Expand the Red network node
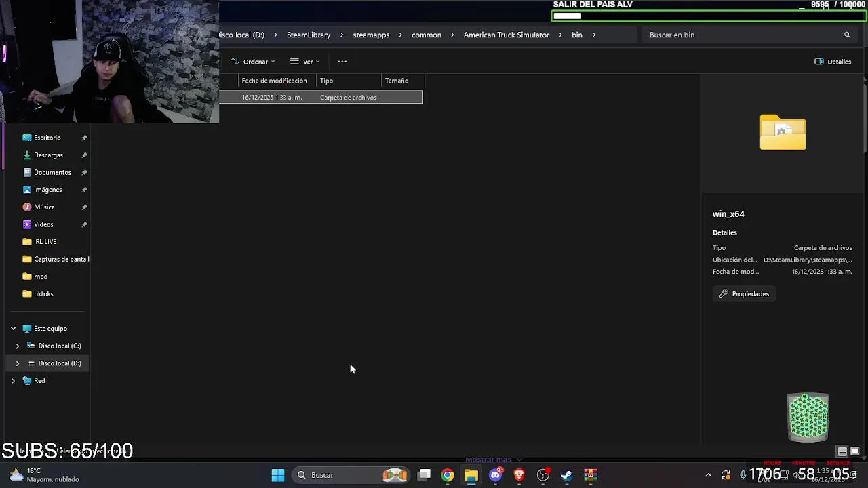Image resolution: width=868 pixels, height=488 pixels. point(13,380)
